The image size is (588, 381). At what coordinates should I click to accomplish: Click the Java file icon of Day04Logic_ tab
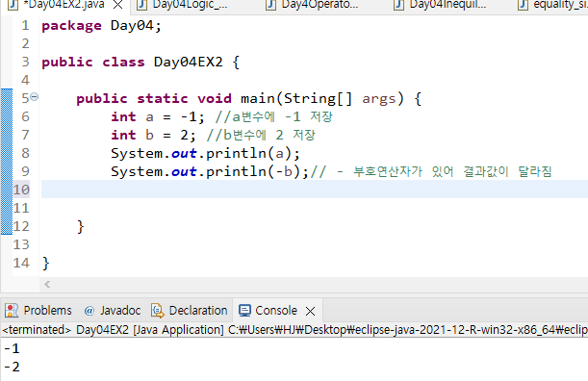click(141, 5)
